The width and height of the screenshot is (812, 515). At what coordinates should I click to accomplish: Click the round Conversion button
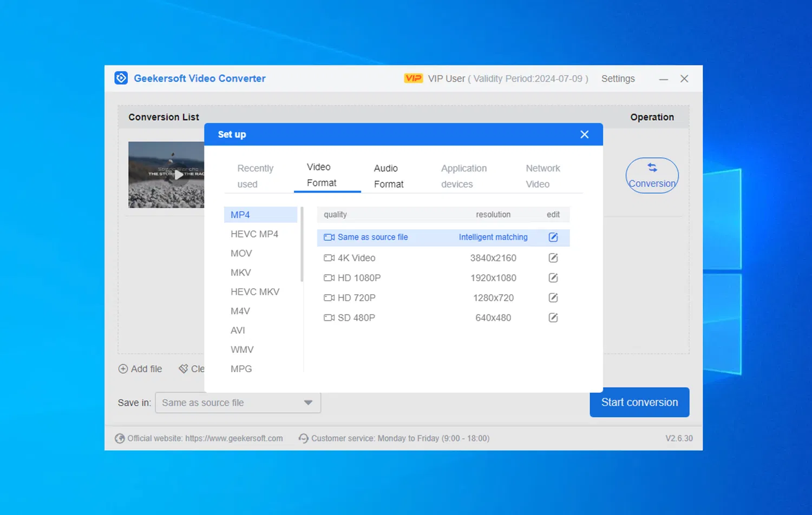pyautogui.click(x=652, y=175)
